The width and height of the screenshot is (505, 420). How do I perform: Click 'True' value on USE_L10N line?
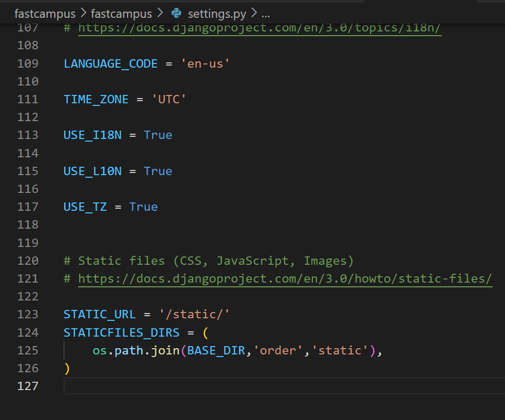click(x=158, y=171)
